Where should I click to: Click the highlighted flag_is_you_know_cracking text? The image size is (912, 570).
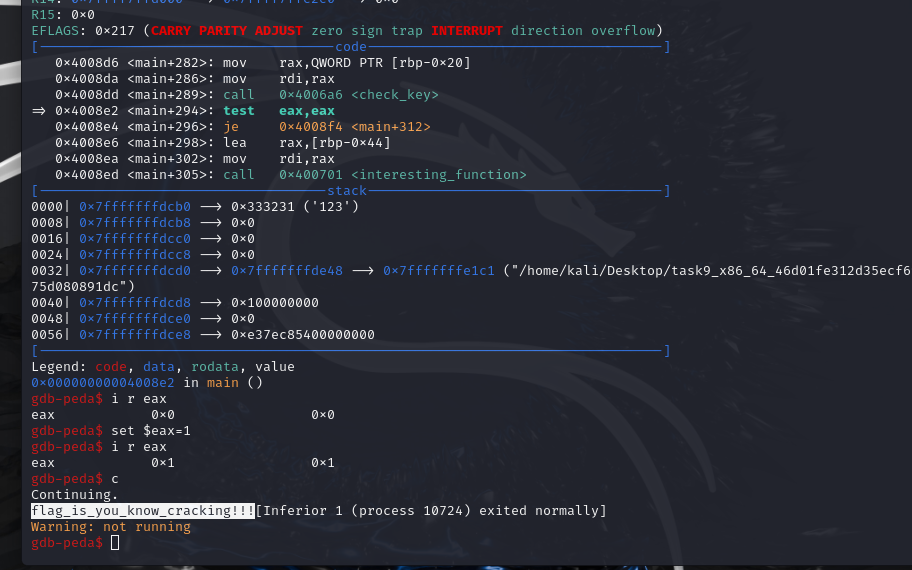point(143,511)
